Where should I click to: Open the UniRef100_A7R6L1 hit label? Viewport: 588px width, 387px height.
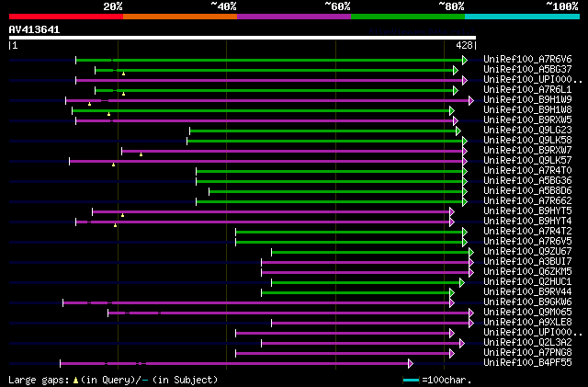tap(527, 90)
